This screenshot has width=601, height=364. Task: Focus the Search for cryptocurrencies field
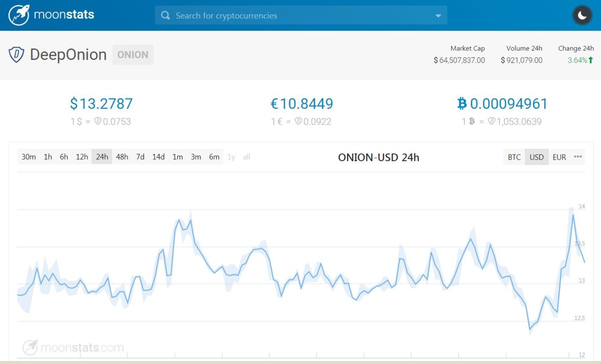[x=301, y=16]
